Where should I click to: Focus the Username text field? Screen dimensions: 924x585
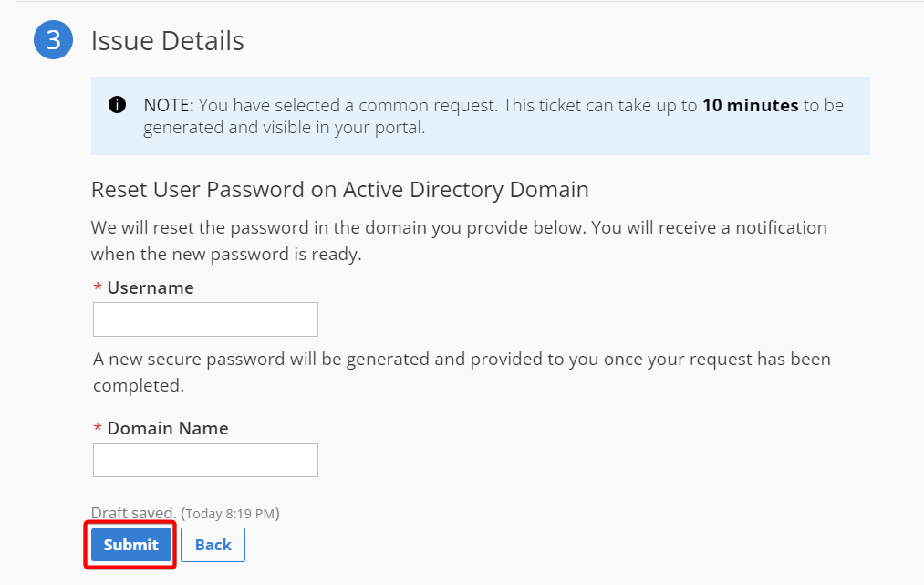(x=205, y=319)
